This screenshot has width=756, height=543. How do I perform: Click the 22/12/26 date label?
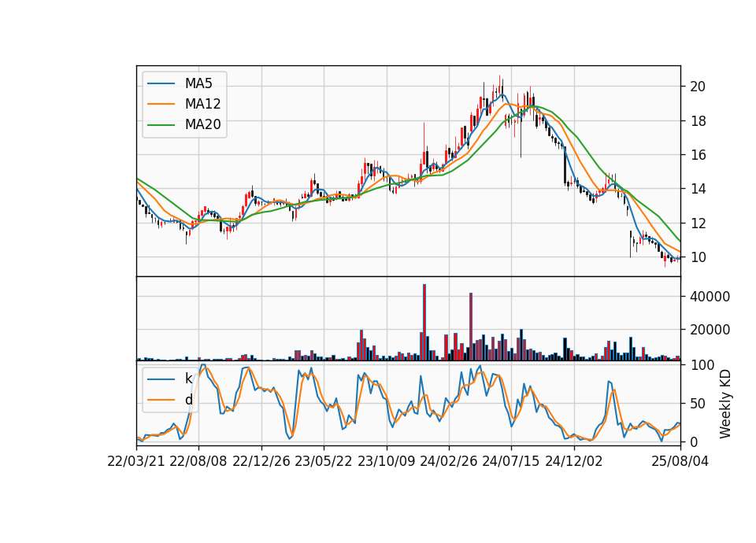tap(261, 461)
